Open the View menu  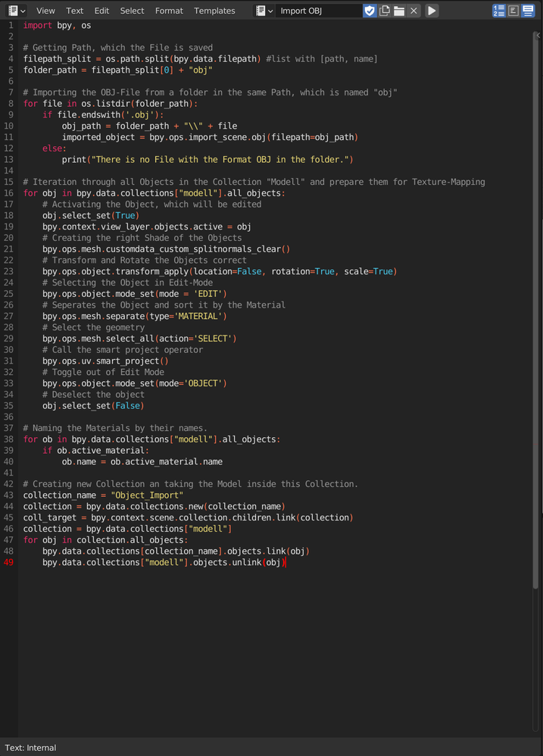pos(45,10)
